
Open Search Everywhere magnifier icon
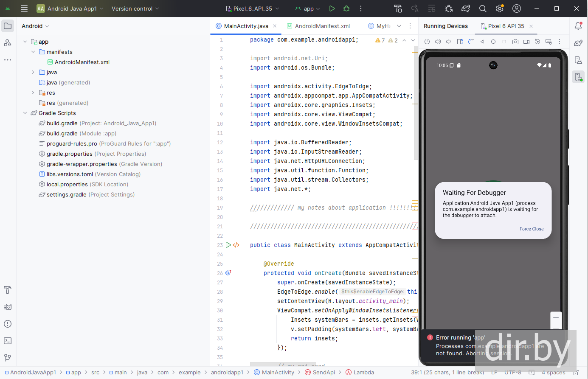point(483,8)
